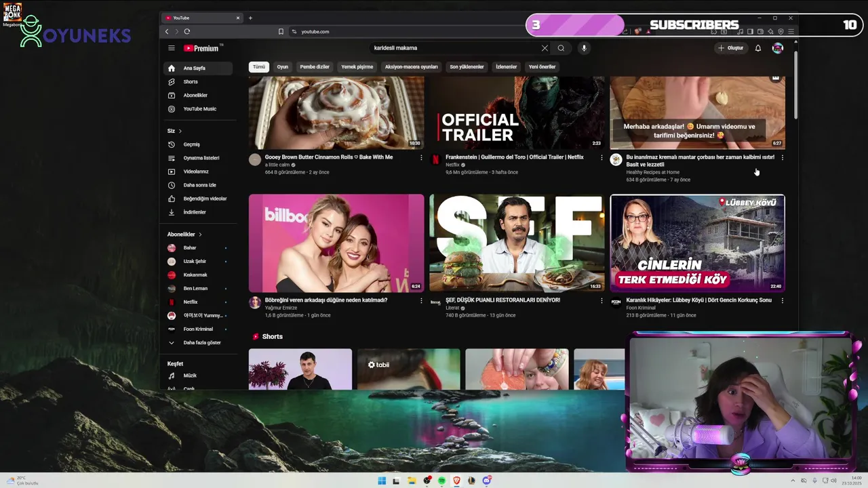868x488 pixels.
Task: Expand the Siz section
Action: click(x=174, y=131)
